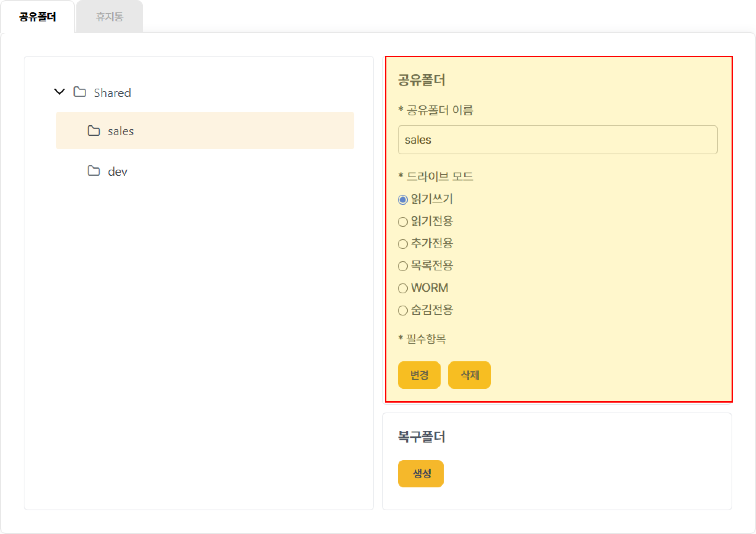The image size is (756, 534).
Task: Click the 읽기전용 option label text
Action: click(432, 221)
